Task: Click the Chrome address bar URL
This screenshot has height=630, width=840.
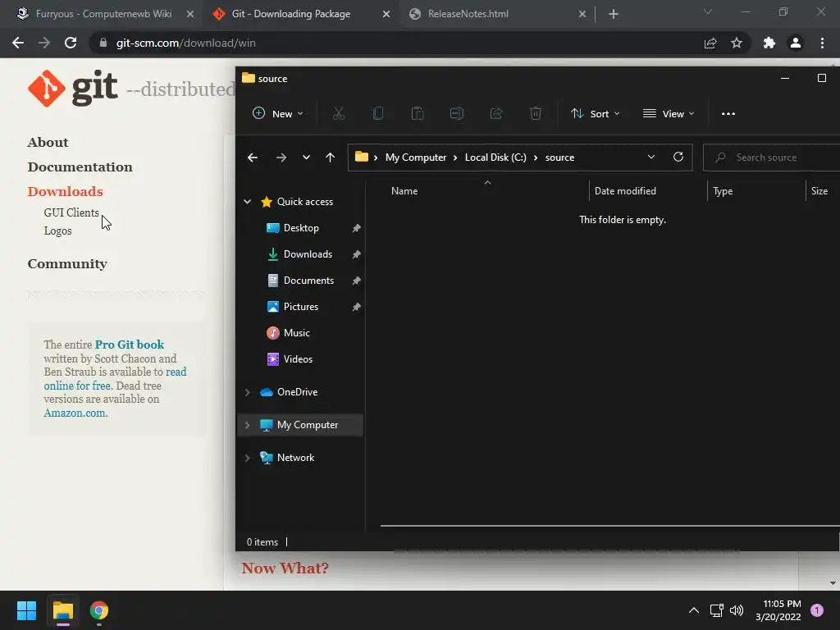Action: 185,43
